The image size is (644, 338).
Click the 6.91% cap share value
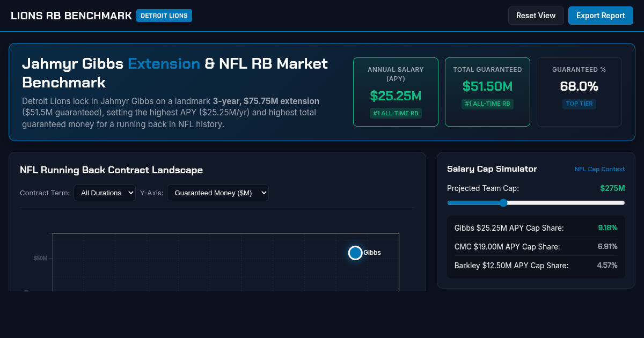tap(608, 247)
